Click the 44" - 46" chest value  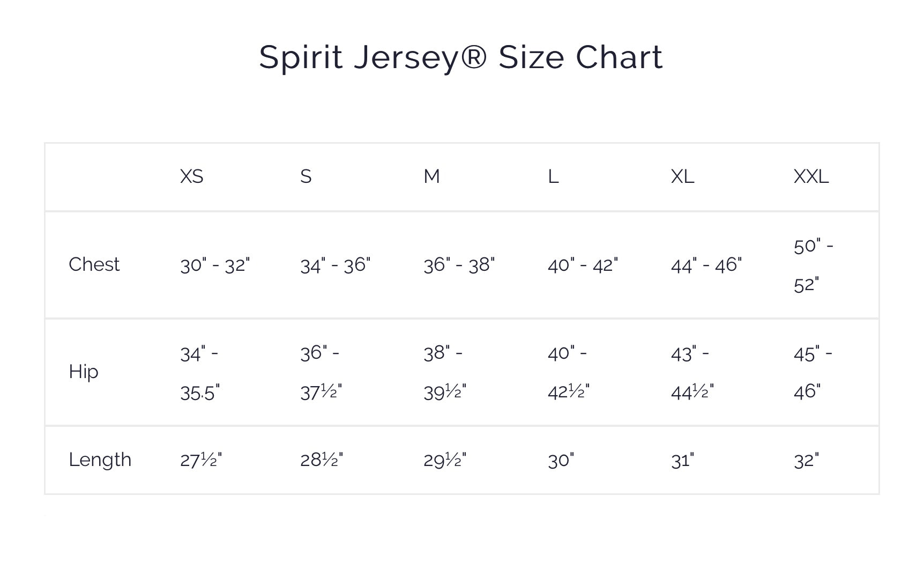(706, 265)
